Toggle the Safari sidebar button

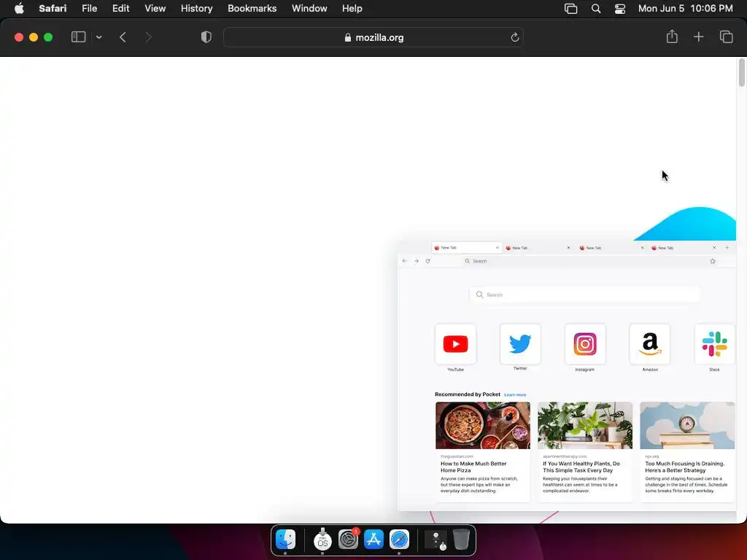78,37
